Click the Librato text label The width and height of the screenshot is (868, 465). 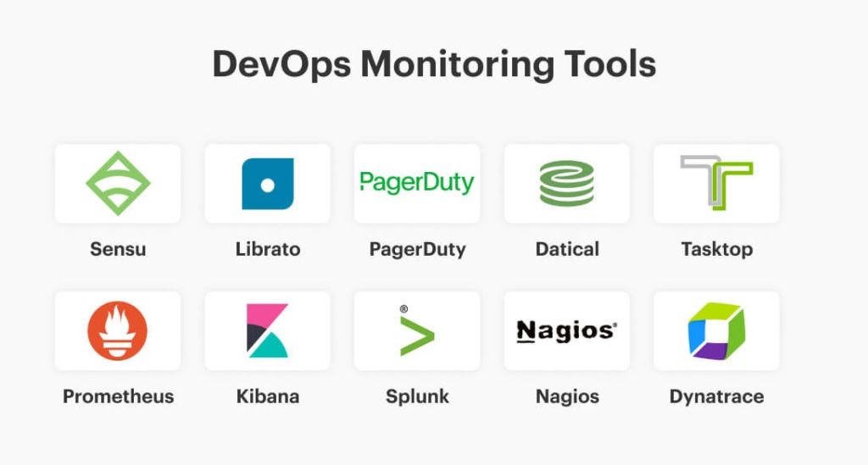click(x=268, y=249)
